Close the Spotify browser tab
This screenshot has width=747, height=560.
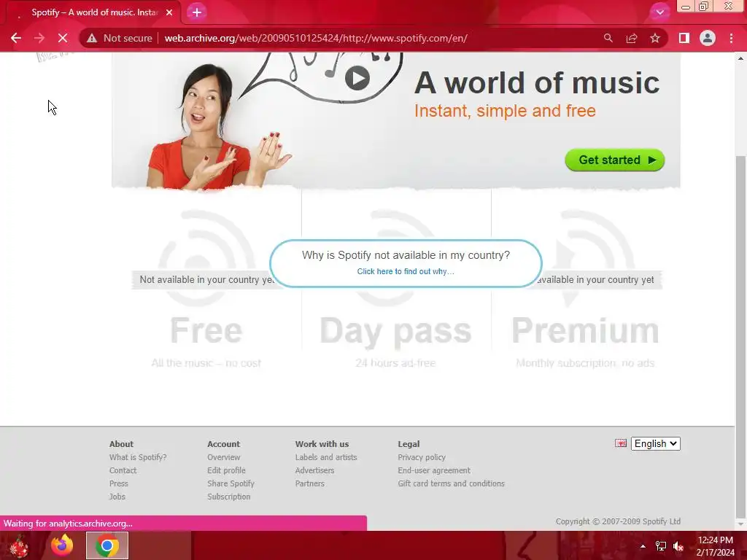(169, 12)
